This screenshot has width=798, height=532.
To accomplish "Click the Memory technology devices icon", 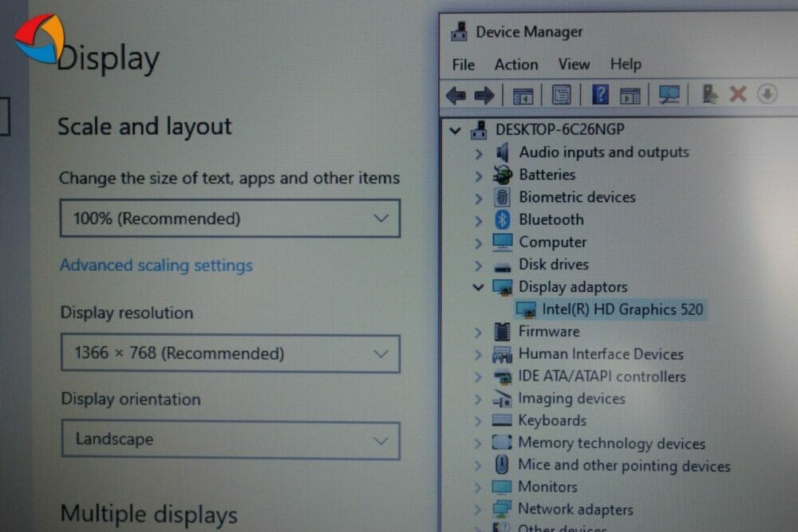I will 502,443.
